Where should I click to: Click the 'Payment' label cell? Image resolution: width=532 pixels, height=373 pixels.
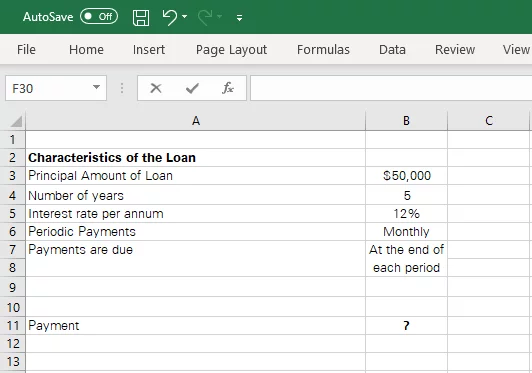pyautogui.click(x=195, y=326)
